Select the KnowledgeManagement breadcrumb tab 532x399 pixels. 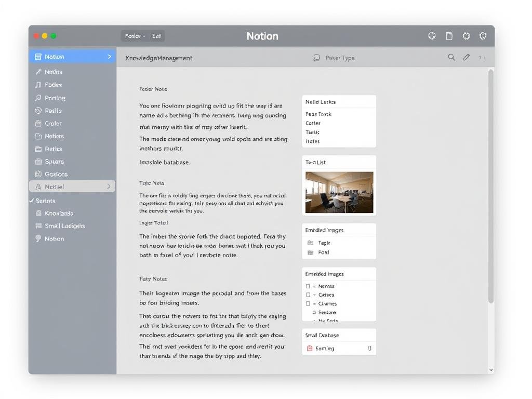159,58
